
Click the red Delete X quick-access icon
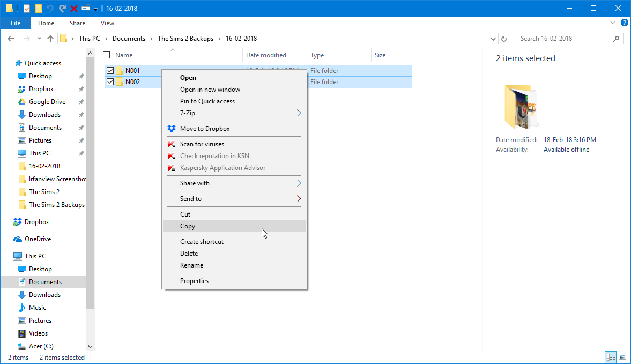(73, 9)
